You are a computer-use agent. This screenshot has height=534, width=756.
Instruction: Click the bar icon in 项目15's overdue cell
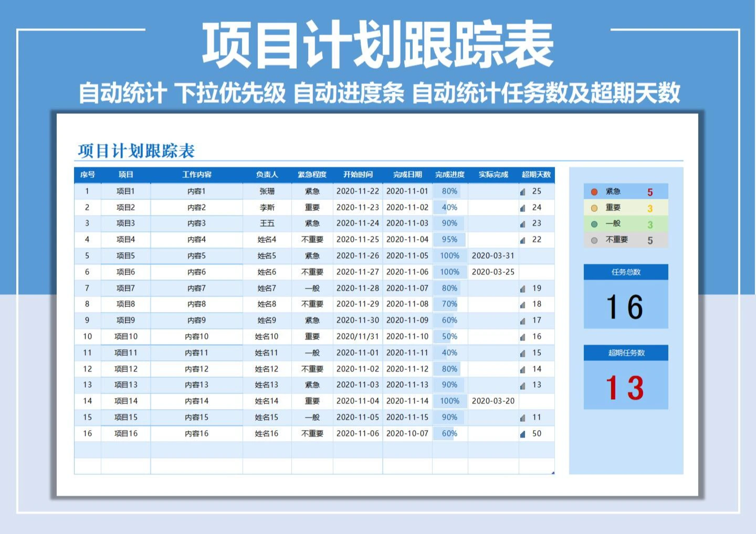pos(522,418)
